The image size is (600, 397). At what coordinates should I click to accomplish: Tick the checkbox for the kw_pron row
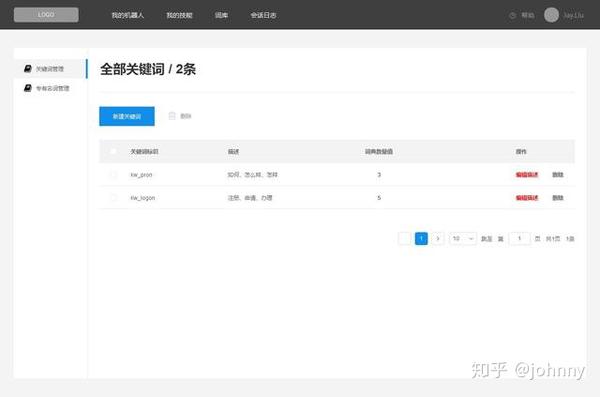(113, 175)
